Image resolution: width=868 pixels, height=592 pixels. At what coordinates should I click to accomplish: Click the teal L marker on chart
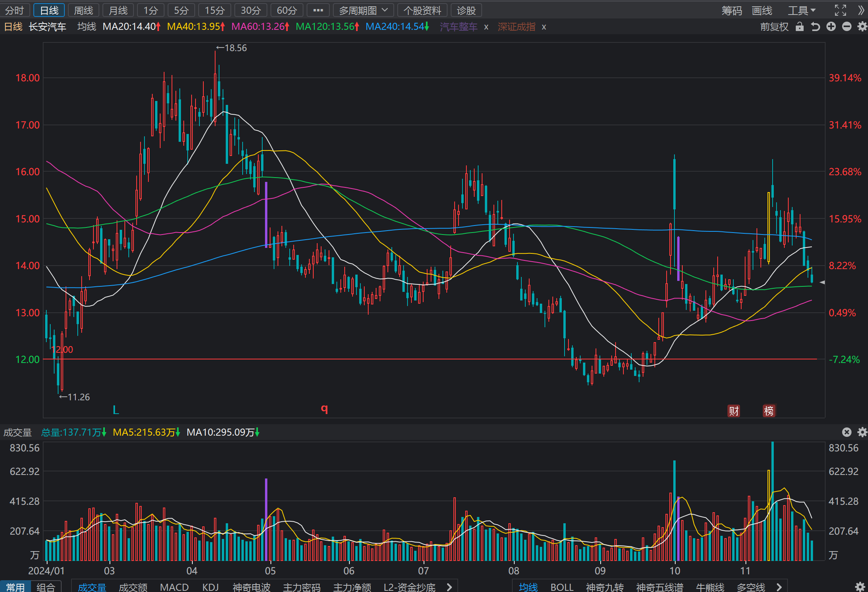[116, 410]
